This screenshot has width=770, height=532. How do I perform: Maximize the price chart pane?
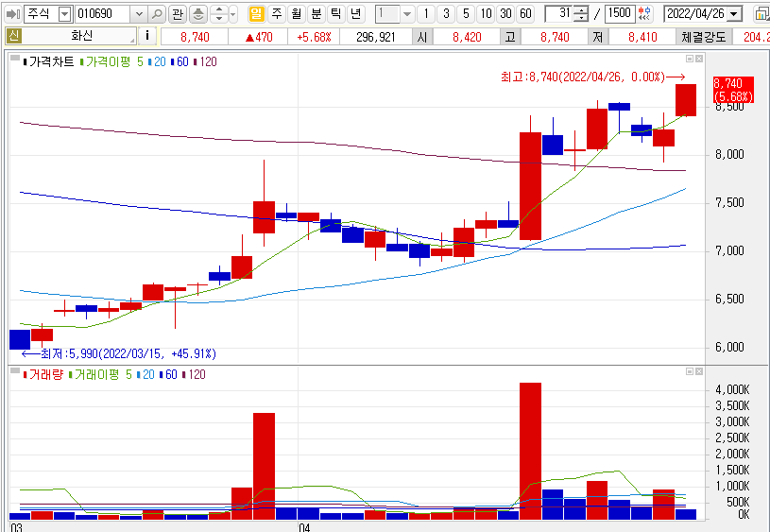[690, 59]
